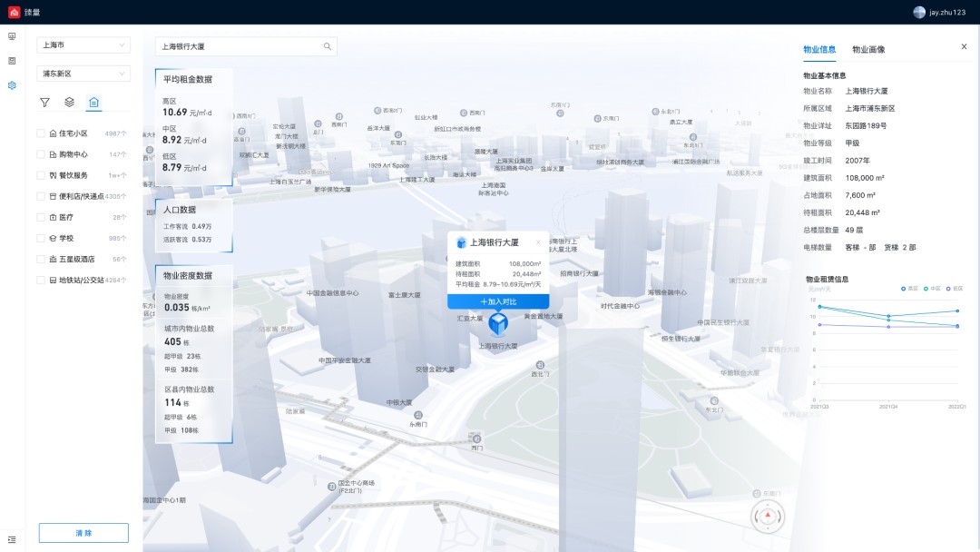Screen dimensions: 980x552
Task: Click the 10.69 high-zone rent value
Action: point(174,113)
